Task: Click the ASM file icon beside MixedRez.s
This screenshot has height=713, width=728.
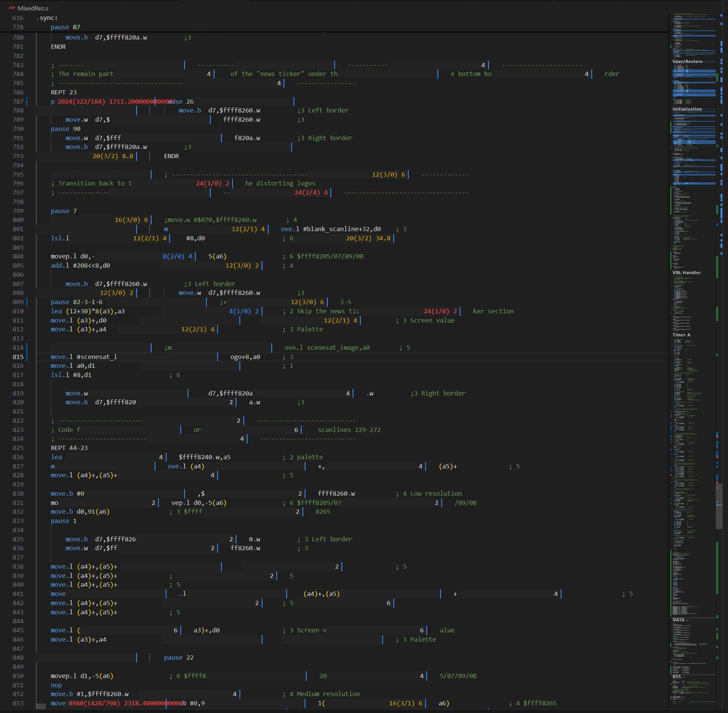Action: click(x=12, y=8)
